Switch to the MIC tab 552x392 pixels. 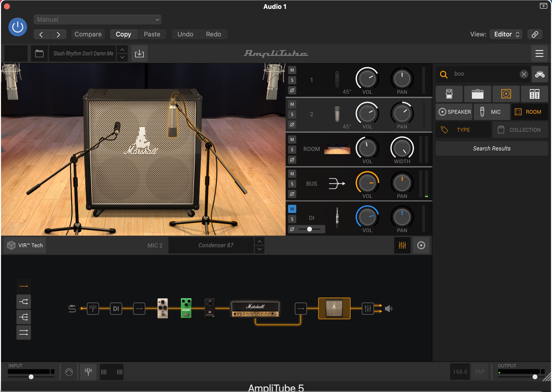coord(492,112)
